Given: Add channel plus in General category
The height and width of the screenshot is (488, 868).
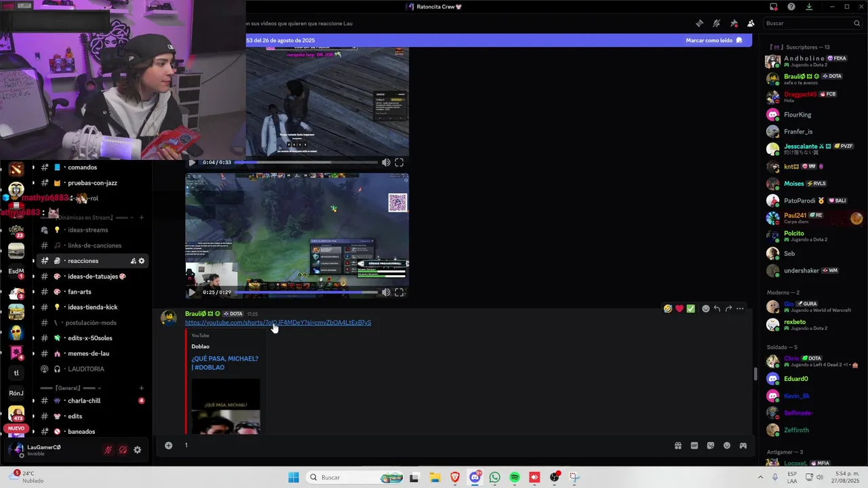Looking at the screenshot, I should tap(141, 388).
